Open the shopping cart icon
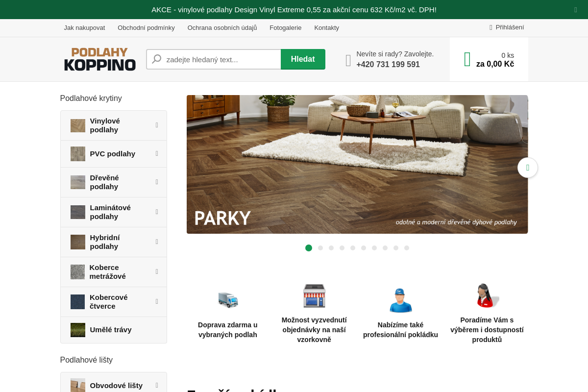This screenshot has height=392, width=588. tap(467, 59)
